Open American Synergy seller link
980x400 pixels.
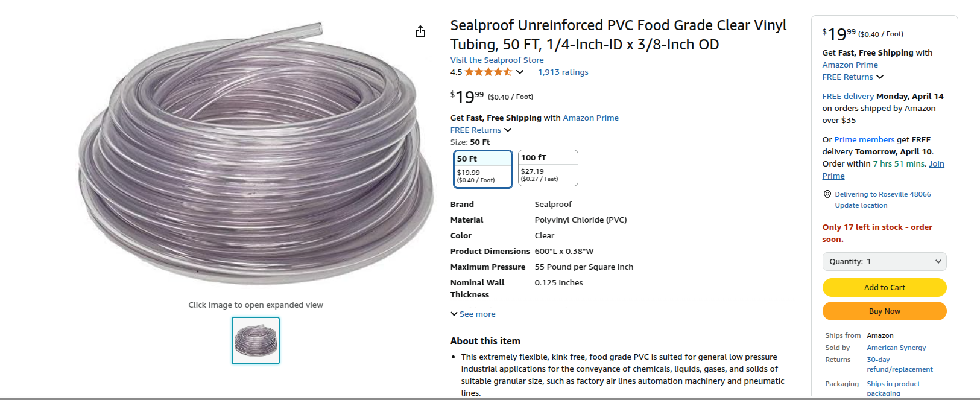(x=896, y=348)
